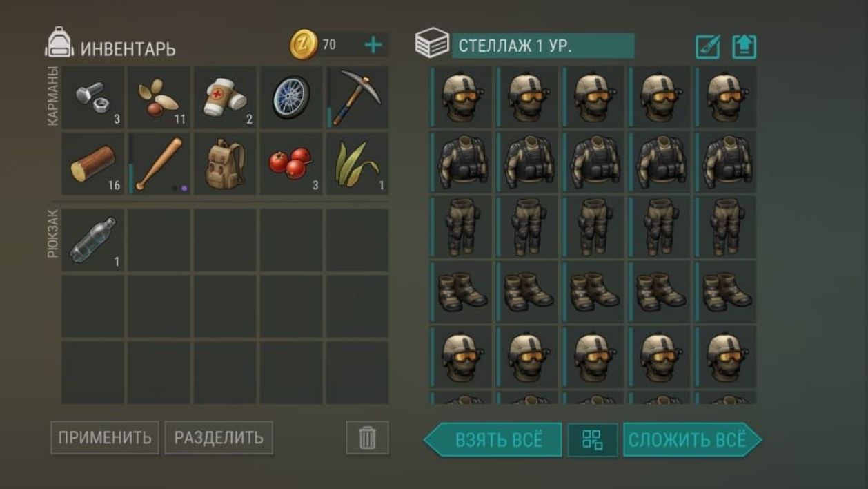Click the sort grid icon between buttons
Image resolution: width=868 pixels, height=489 pixels.
point(593,440)
